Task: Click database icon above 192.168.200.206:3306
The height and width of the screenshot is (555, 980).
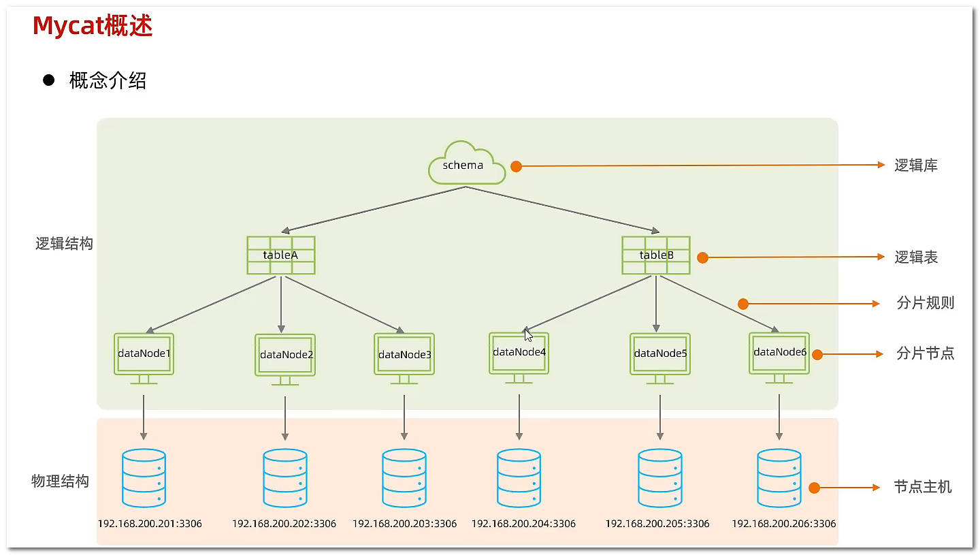Action: (779, 478)
